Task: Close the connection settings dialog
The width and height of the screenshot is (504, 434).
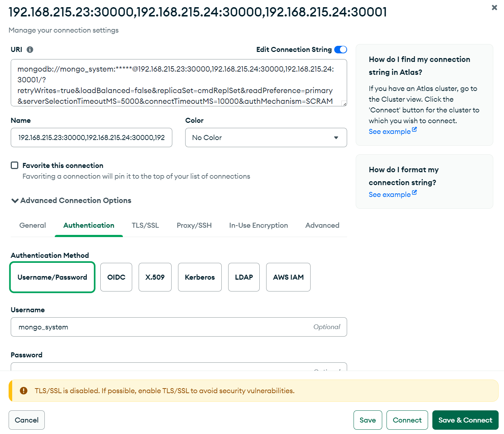Action: coord(494,8)
